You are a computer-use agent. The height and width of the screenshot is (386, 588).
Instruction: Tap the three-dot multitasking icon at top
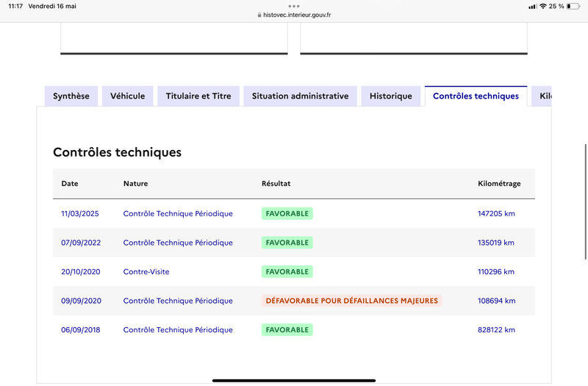click(294, 6)
